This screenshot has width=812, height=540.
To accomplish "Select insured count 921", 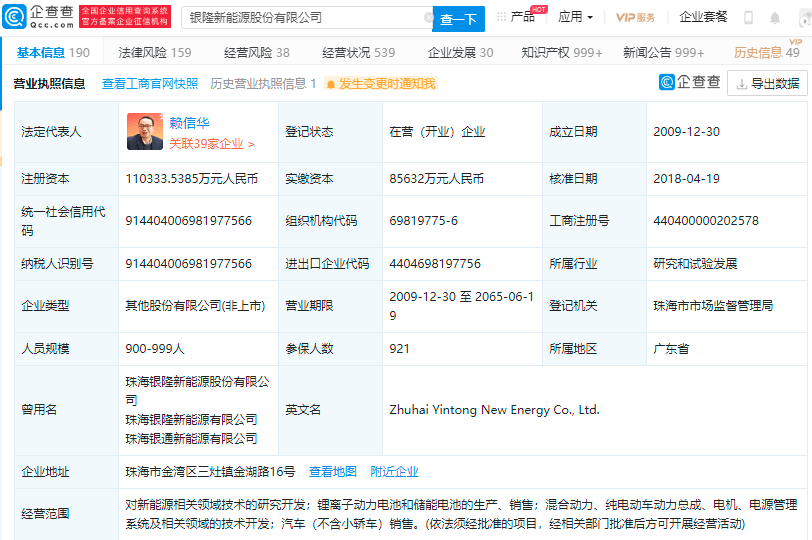I will (399, 348).
